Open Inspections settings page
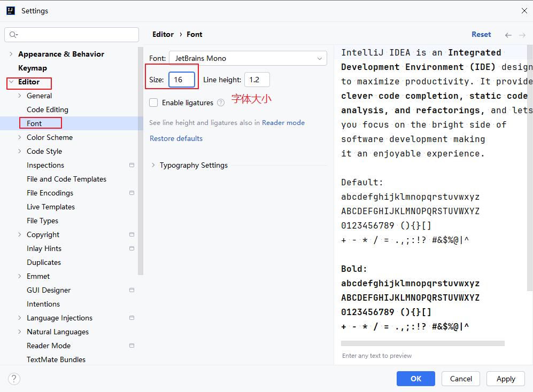533x392 pixels. point(45,165)
